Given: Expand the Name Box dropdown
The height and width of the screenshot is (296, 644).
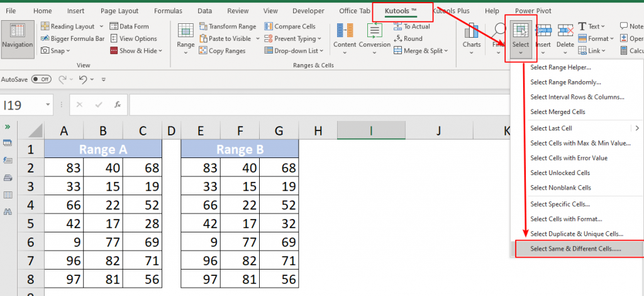Looking at the screenshot, I should [x=48, y=105].
